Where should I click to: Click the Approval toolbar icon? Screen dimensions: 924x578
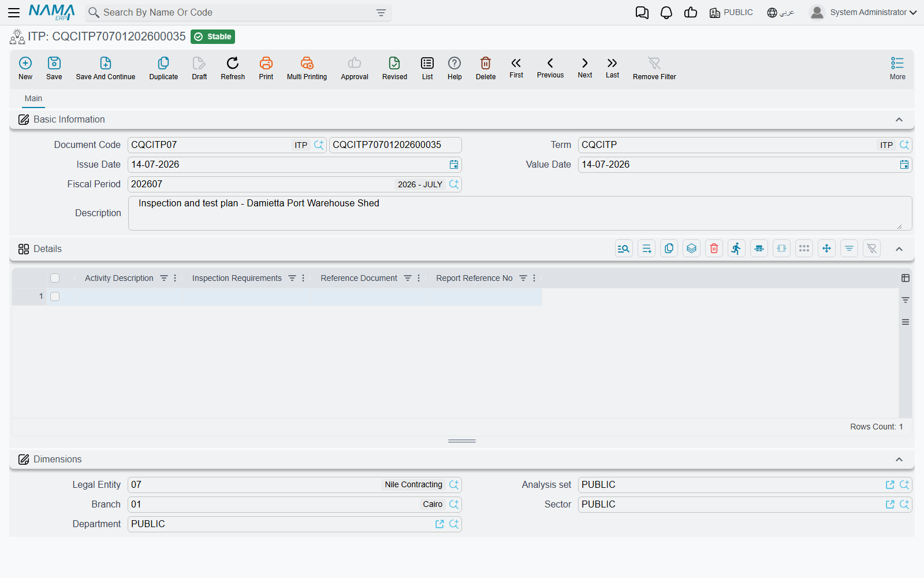(x=355, y=68)
